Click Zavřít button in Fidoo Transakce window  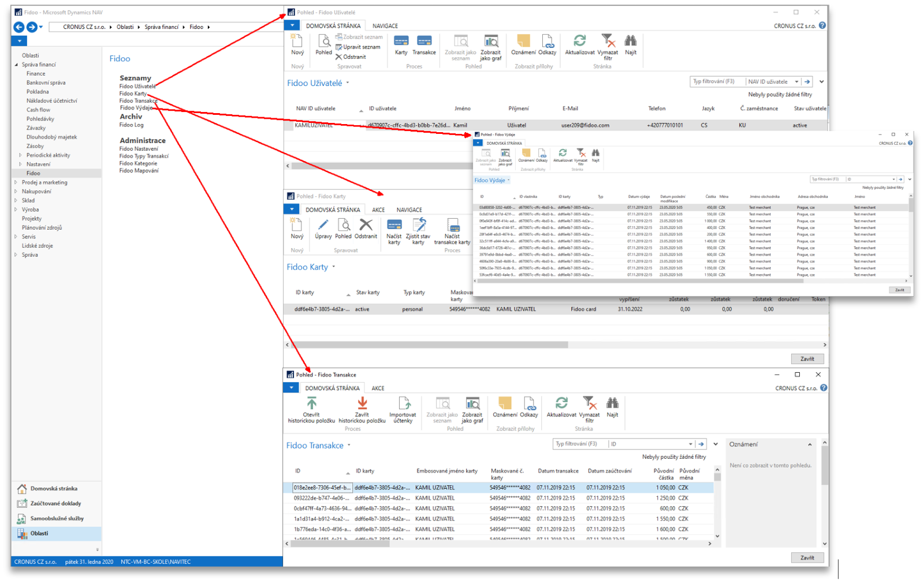[807, 558]
